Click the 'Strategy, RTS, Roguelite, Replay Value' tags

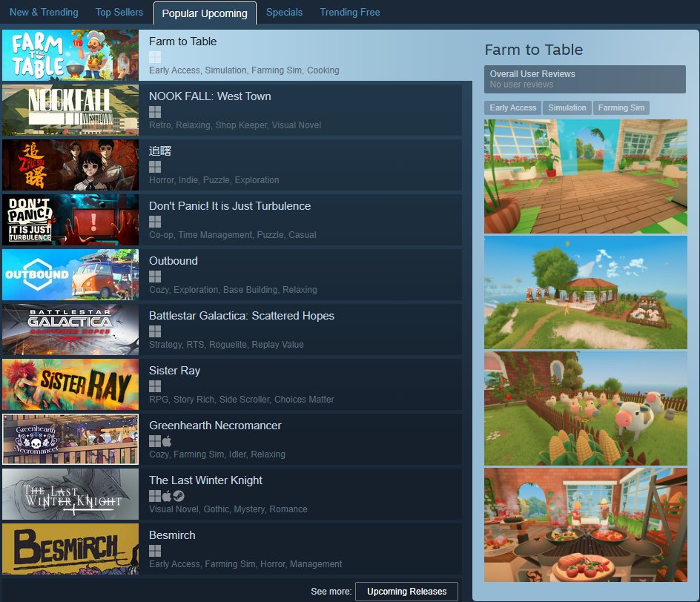[226, 345]
